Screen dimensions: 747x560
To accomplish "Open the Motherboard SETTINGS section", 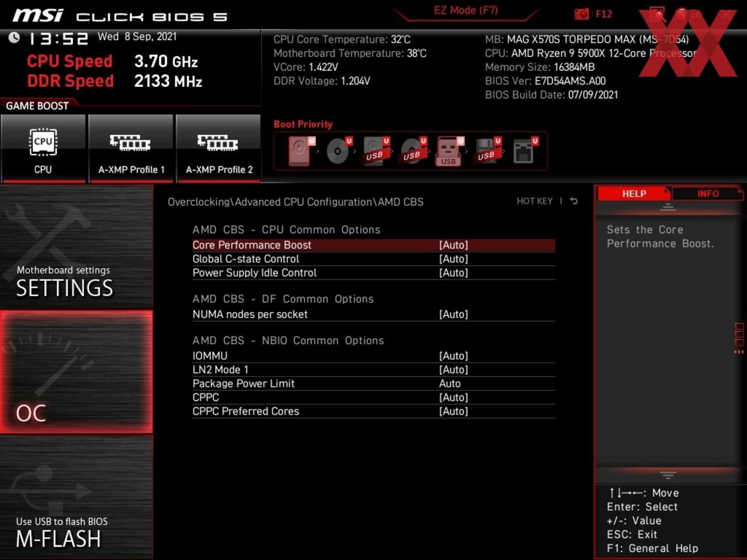I will point(76,247).
